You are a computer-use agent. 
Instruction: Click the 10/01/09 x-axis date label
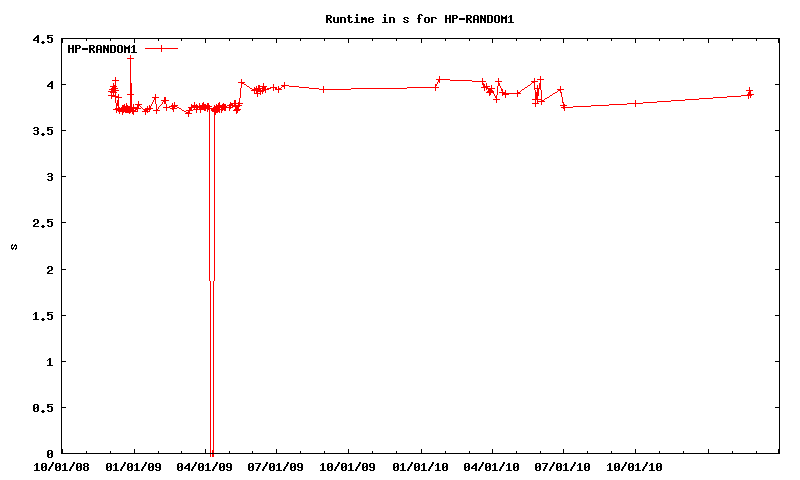[x=348, y=465]
